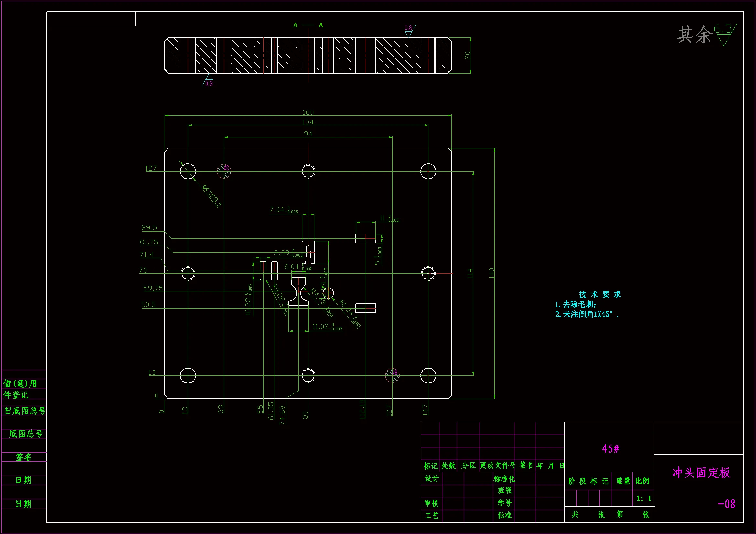Click the 20 thickness dimension in section view

pyautogui.click(x=467, y=55)
